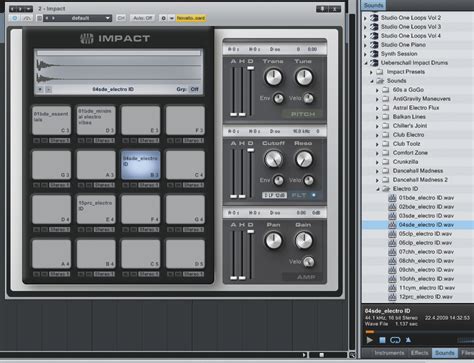Click the Sounds header tab atop browser

pyautogui.click(x=373, y=5)
